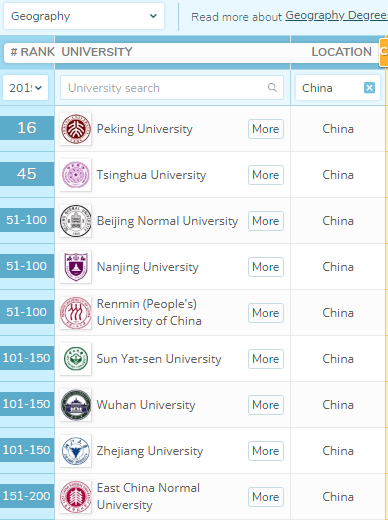The image size is (388, 523).
Task: Click 51-100 rank of Renmin University
Action: click(x=27, y=312)
